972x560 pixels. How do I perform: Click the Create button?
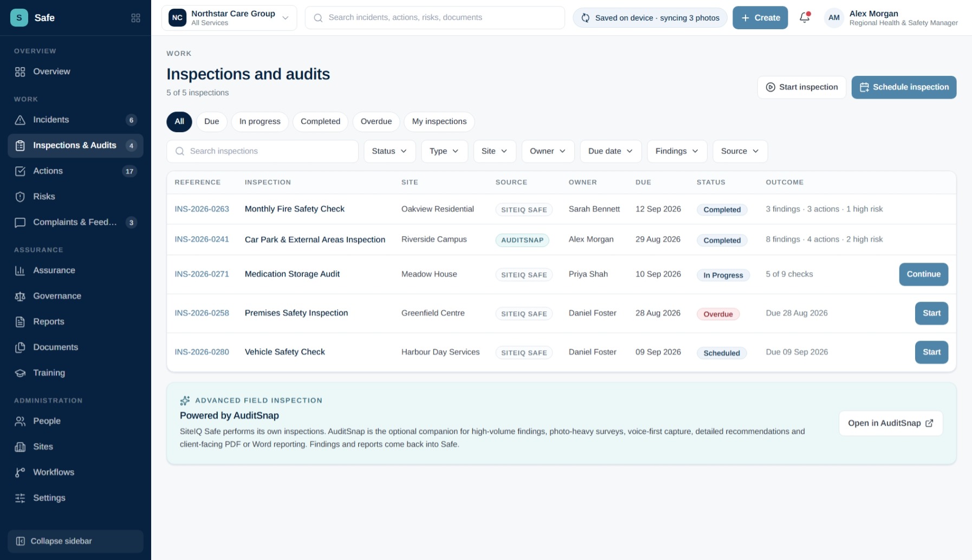(x=760, y=18)
